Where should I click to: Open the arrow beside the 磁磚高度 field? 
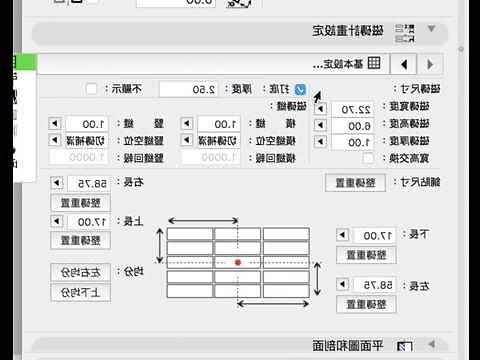(x=321, y=125)
